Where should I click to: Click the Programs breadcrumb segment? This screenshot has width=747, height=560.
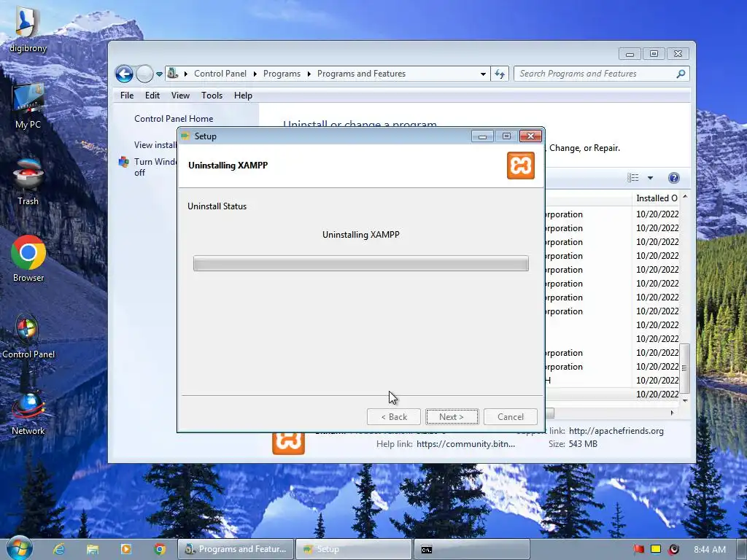pyautogui.click(x=282, y=74)
